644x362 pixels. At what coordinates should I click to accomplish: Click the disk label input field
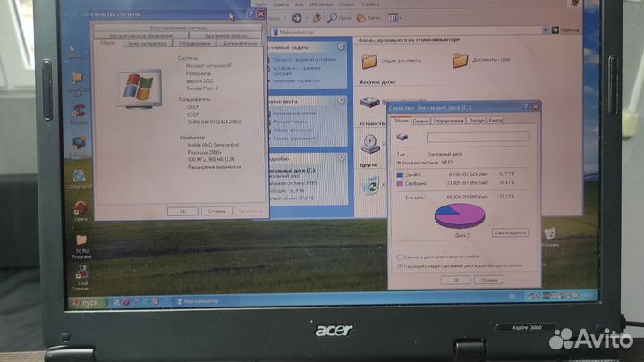(x=478, y=137)
